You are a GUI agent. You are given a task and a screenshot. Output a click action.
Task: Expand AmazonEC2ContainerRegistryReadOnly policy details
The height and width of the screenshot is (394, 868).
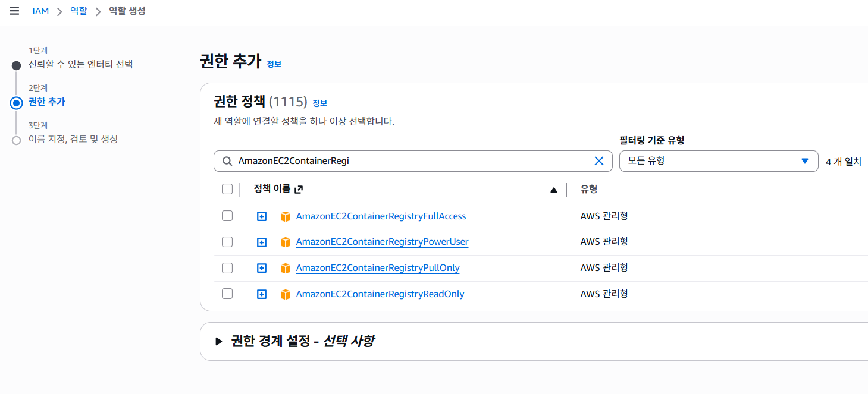262,294
